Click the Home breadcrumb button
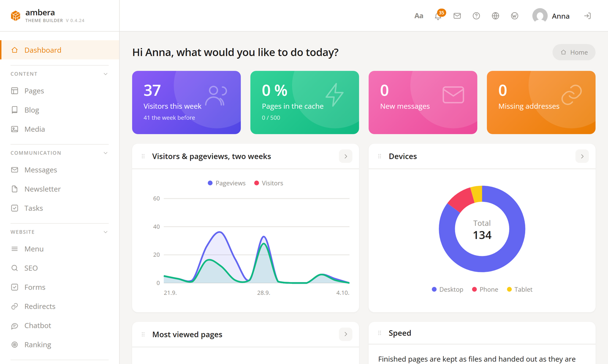The image size is (608, 364). (574, 52)
